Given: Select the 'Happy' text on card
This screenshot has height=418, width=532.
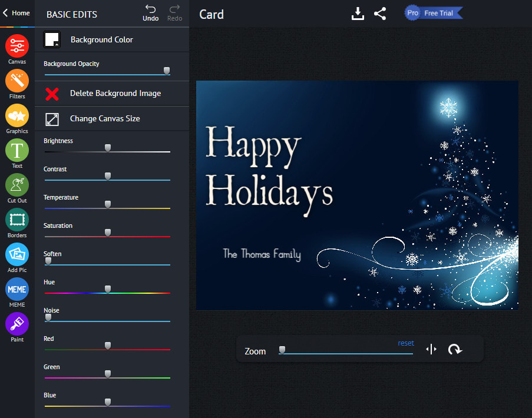Looking at the screenshot, I should pyautogui.click(x=253, y=147).
